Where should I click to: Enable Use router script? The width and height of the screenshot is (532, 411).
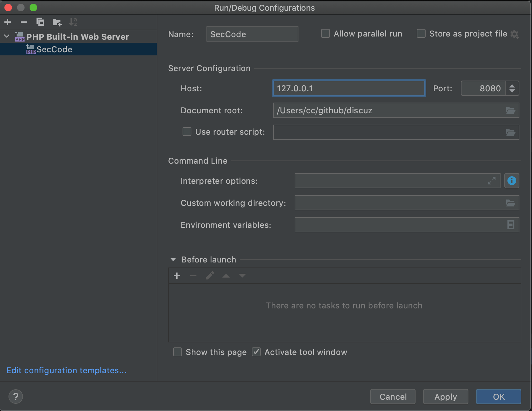[187, 132]
